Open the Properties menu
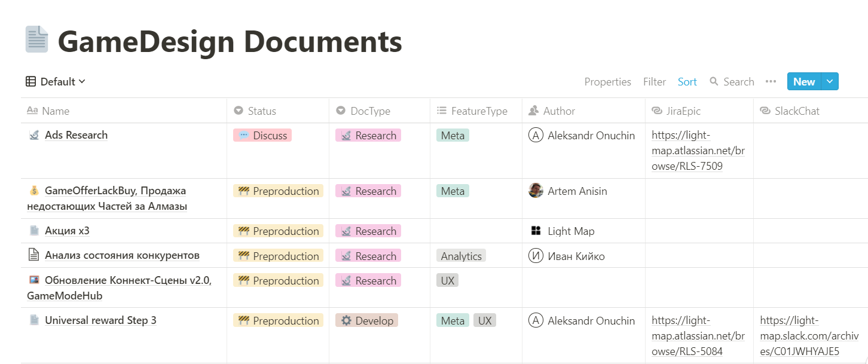The width and height of the screenshot is (868, 364). pos(607,82)
